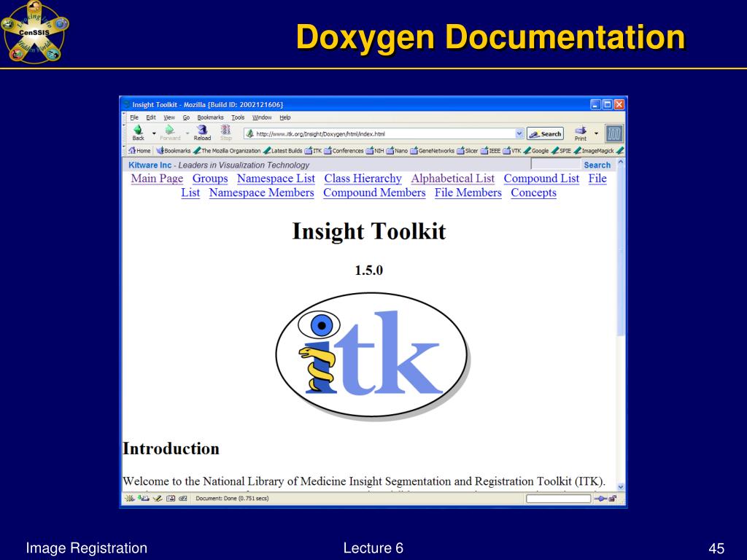Open the Tools menu

point(238,117)
